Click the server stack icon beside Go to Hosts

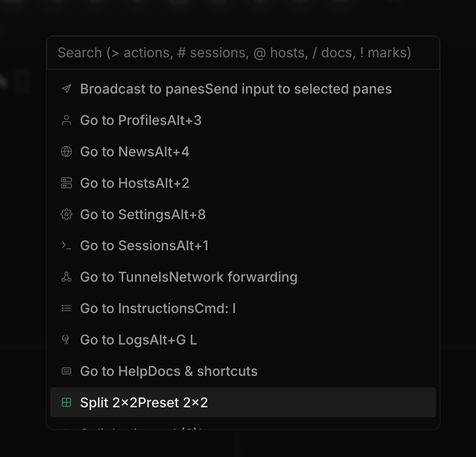(66, 183)
